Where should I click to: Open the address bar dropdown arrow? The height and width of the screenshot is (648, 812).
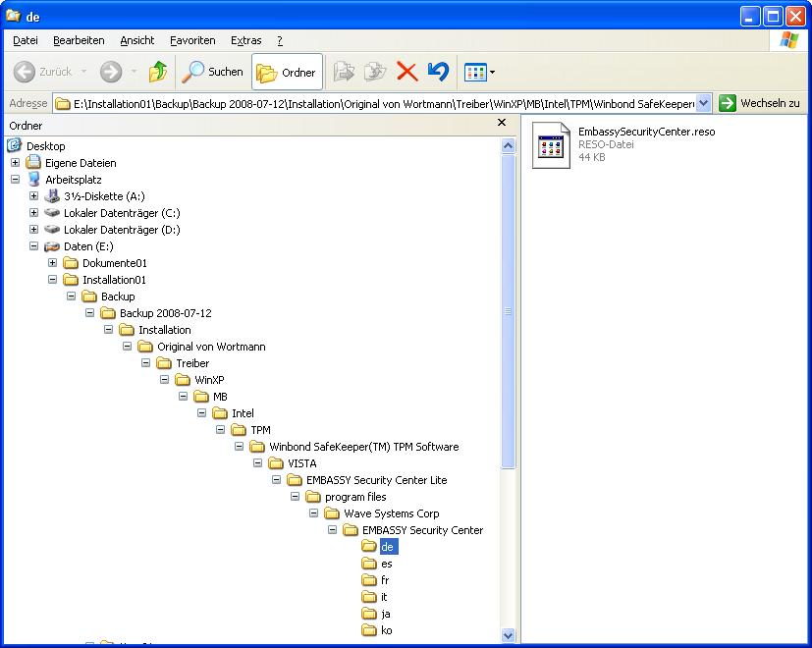[703, 104]
